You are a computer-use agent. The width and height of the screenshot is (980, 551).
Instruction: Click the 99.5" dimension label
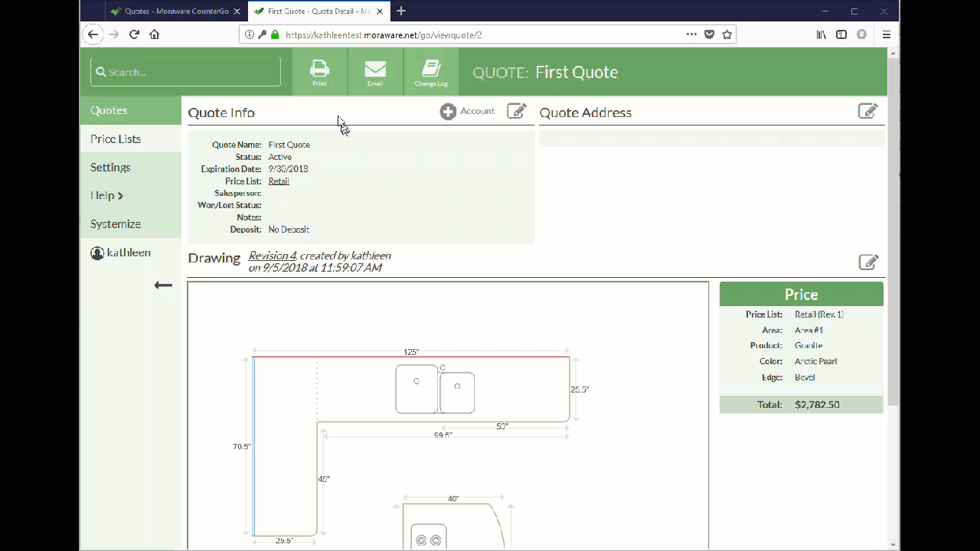pyautogui.click(x=443, y=435)
